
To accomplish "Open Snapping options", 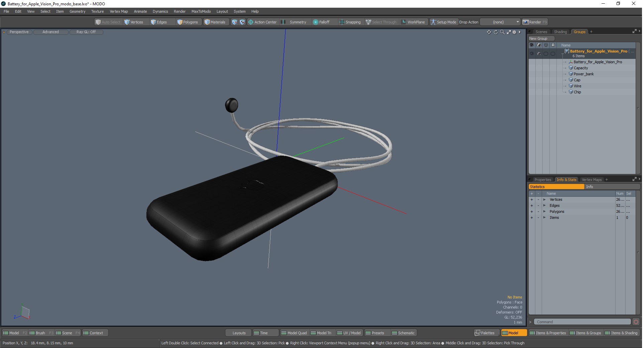I will click(350, 22).
